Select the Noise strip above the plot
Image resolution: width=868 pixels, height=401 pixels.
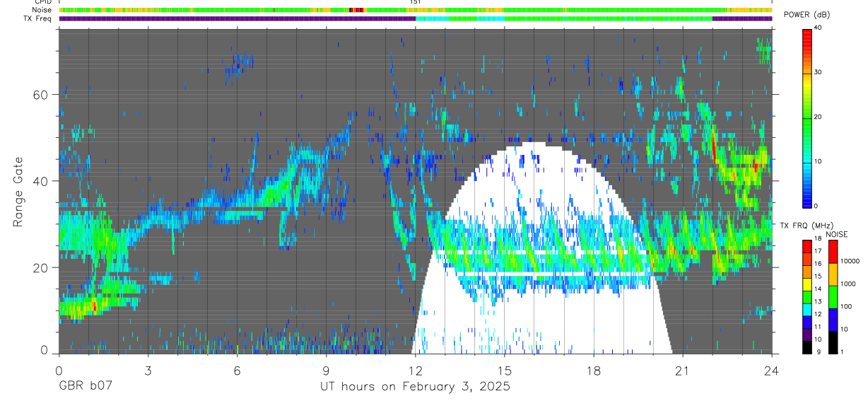pyautogui.click(x=415, y=11)
